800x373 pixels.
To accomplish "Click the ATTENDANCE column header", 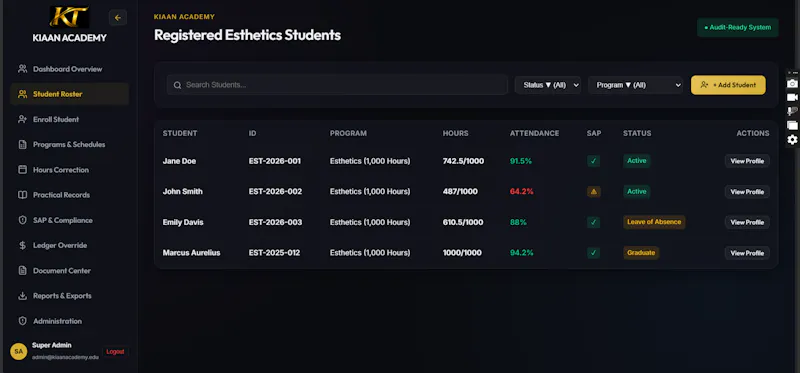I will click(534, 133).
